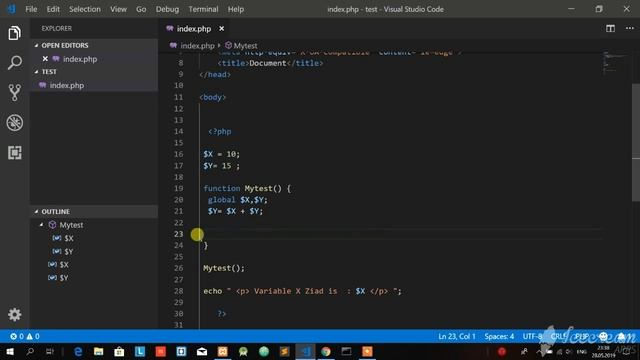
Task: Open the Edit menu
Action: point(53,9)
